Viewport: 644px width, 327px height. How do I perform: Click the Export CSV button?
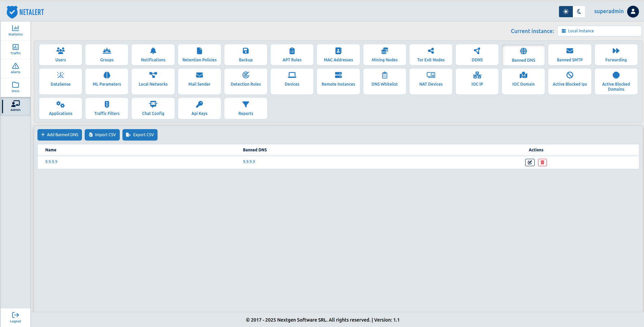pos(140,135)
